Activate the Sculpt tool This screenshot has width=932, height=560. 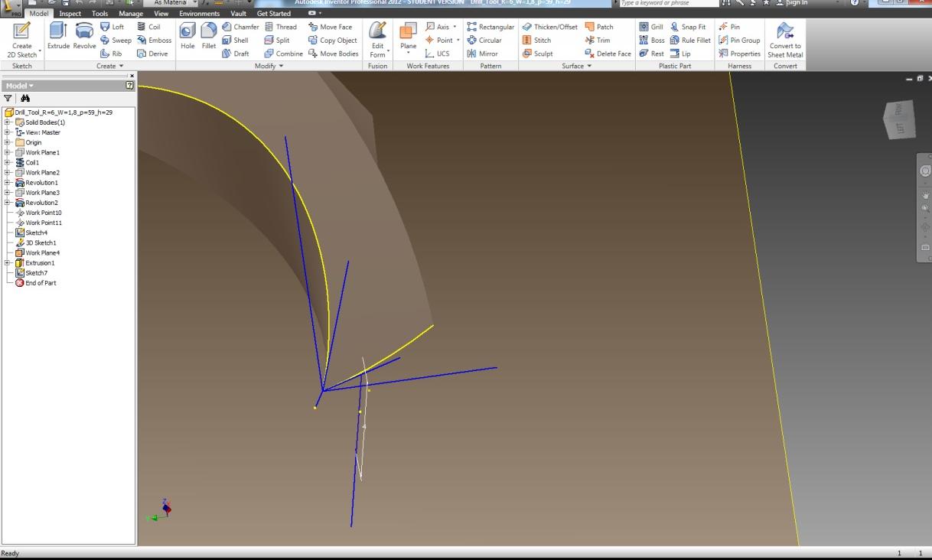(x=538, y=54)
